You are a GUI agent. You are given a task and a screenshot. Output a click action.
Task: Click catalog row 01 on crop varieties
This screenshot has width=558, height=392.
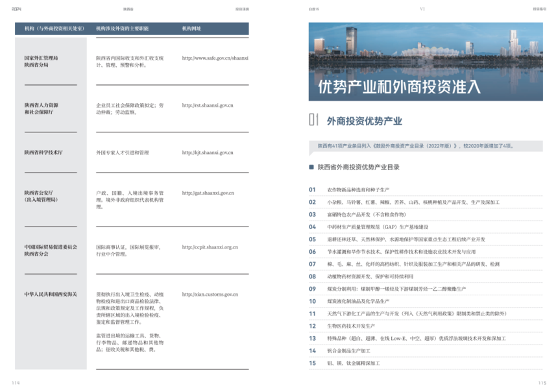tap(426, 190)
